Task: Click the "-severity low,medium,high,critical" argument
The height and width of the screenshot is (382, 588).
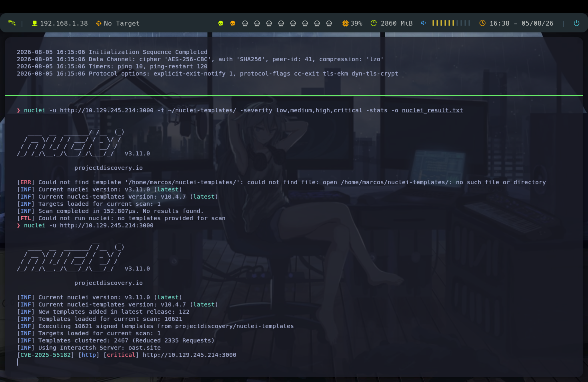Action: [x=301, y=110]
